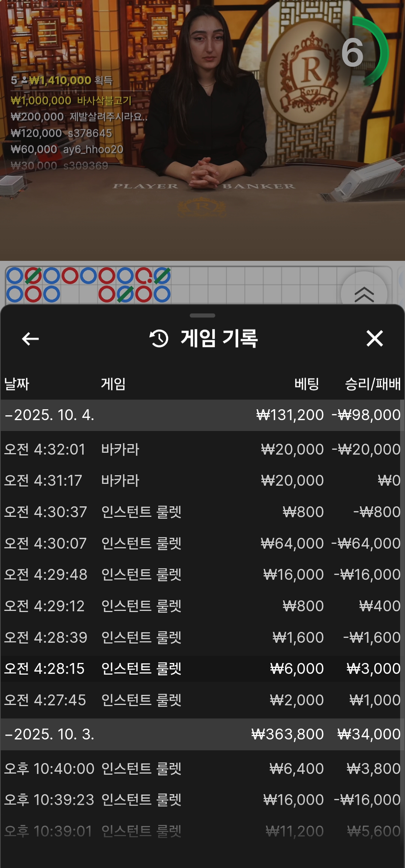405x868 pixels.
Task: Tap the ₩1,410,000 winners count icon
Action: (24, 80)
